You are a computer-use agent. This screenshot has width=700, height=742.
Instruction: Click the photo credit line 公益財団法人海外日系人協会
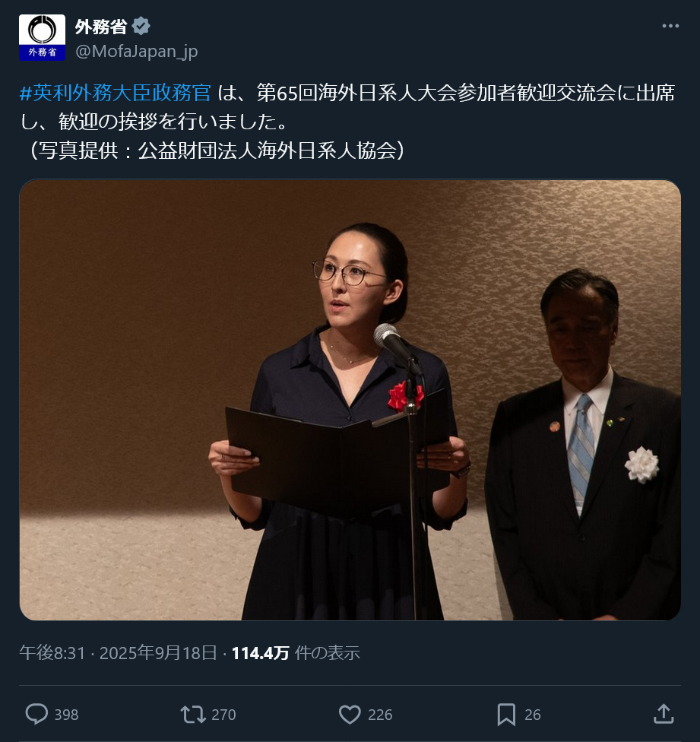(268, 151)
